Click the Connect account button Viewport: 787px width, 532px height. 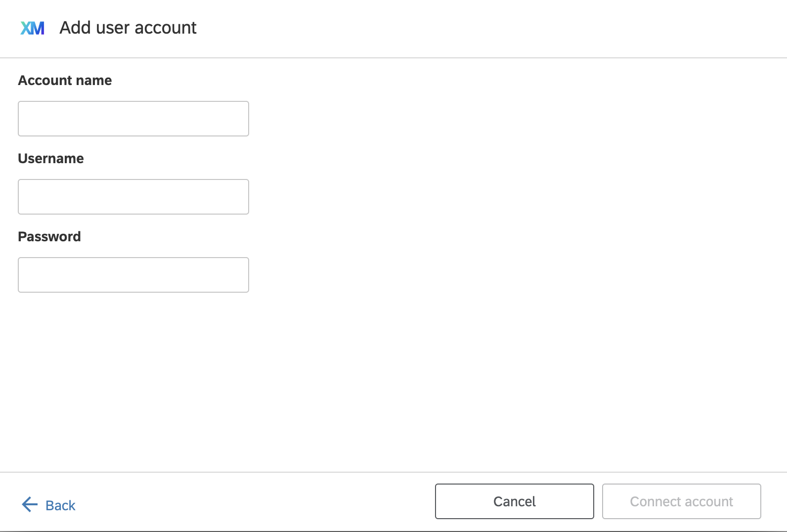[682, 501]
